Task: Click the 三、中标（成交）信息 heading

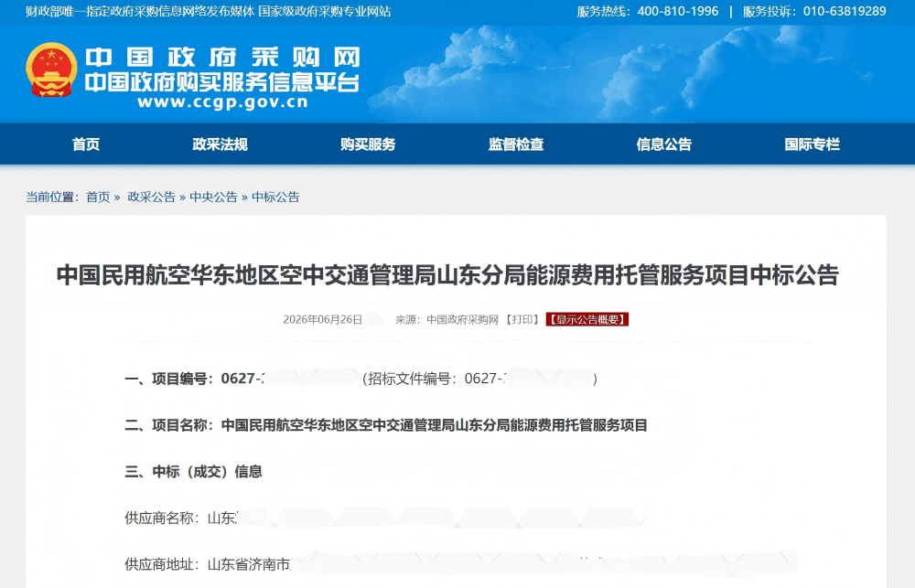Action: (193, 471)
